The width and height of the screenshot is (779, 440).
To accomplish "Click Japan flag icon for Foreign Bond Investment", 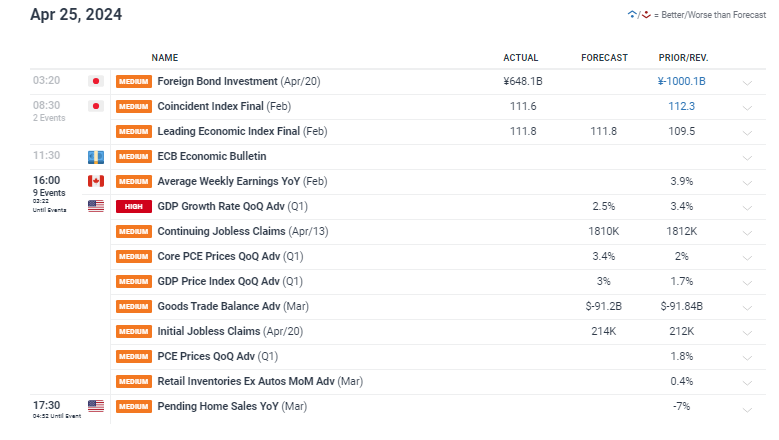I will click(x=96, y=81).
